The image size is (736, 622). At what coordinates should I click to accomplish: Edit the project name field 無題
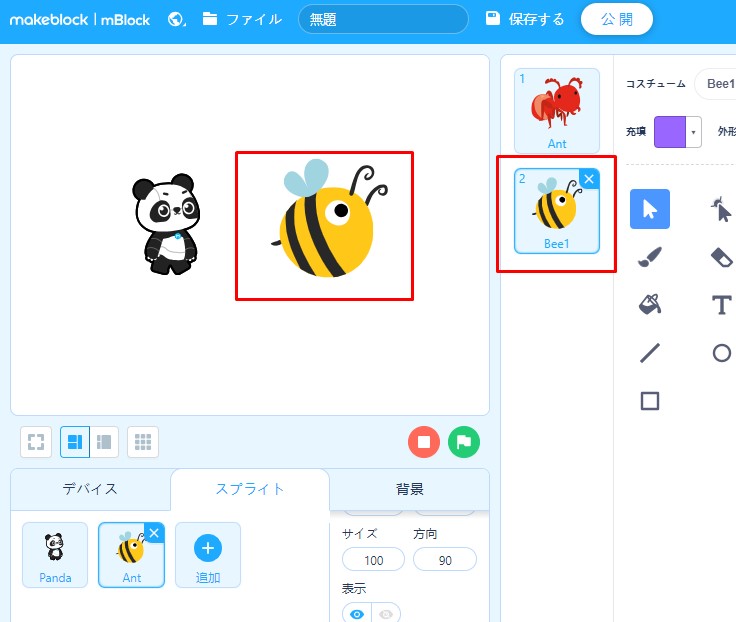point(383,19)
